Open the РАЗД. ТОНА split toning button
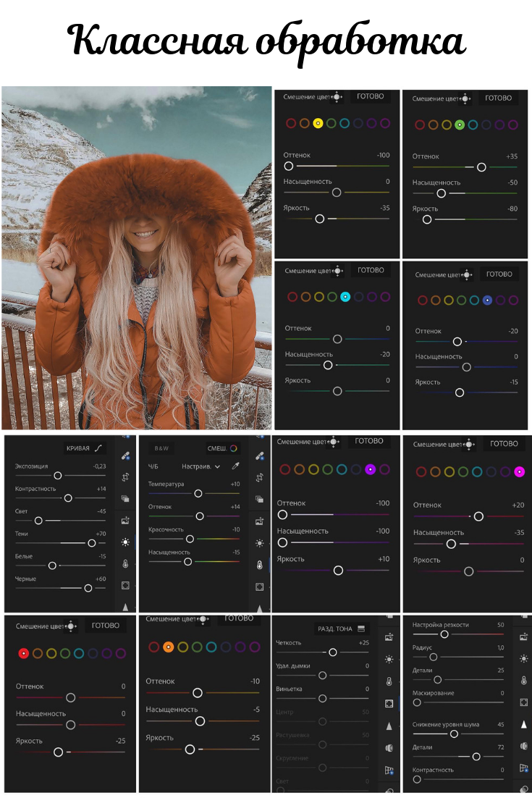Screen dimensions: 532x798 (341, 629)
